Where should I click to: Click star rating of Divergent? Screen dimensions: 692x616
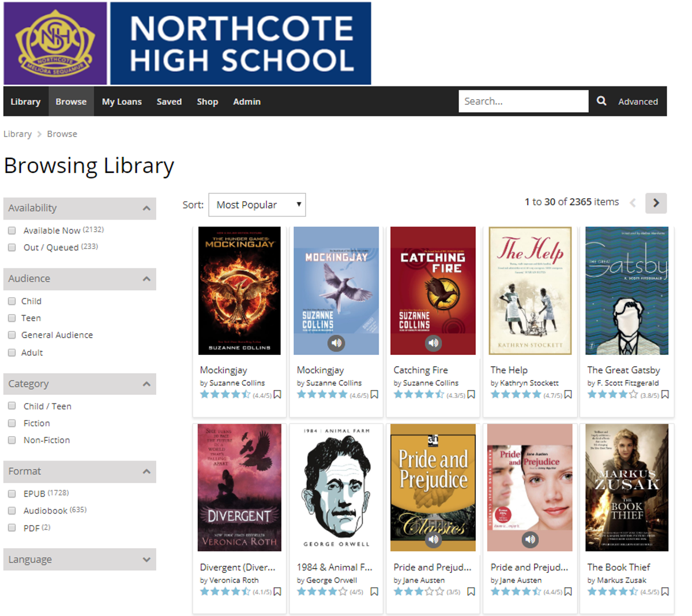(225, 592)
